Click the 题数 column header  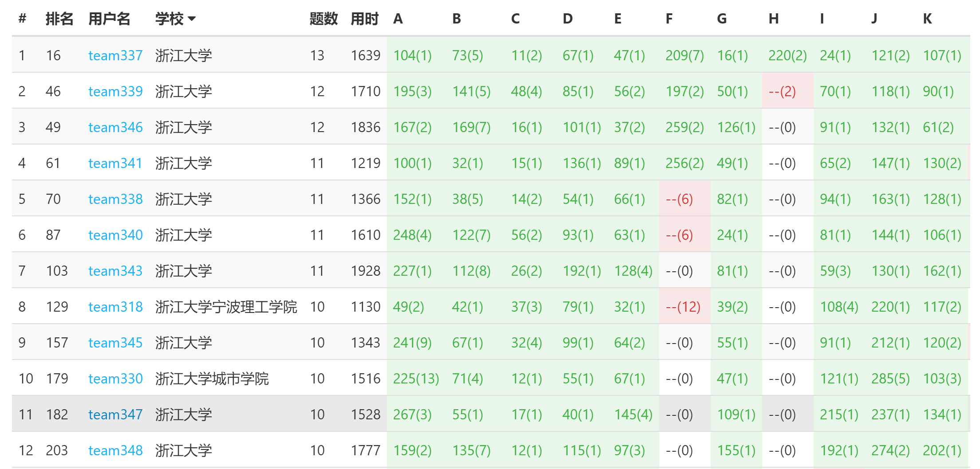(x=323, y=19)
